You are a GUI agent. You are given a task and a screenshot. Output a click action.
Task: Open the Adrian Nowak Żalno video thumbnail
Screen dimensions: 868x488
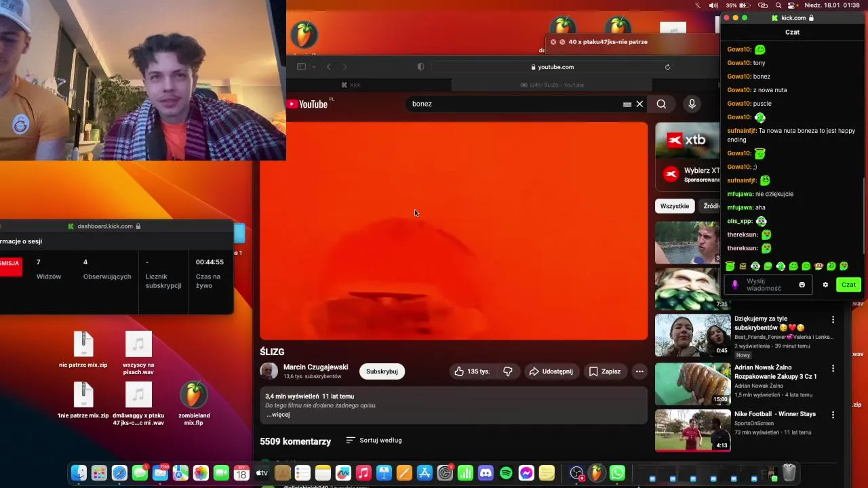pos(692,384)
